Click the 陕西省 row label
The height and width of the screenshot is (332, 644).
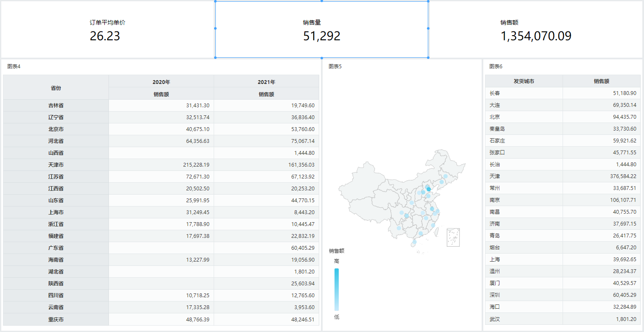click(56, 283)
